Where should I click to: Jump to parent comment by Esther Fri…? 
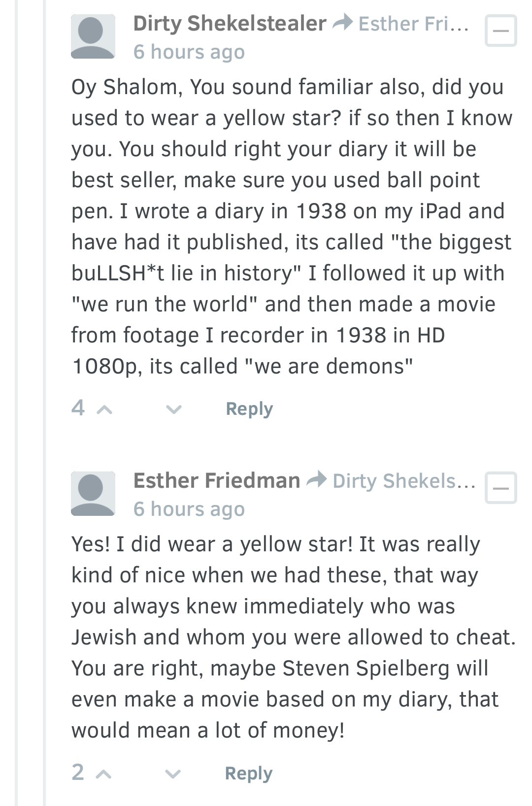coord(414,24)
